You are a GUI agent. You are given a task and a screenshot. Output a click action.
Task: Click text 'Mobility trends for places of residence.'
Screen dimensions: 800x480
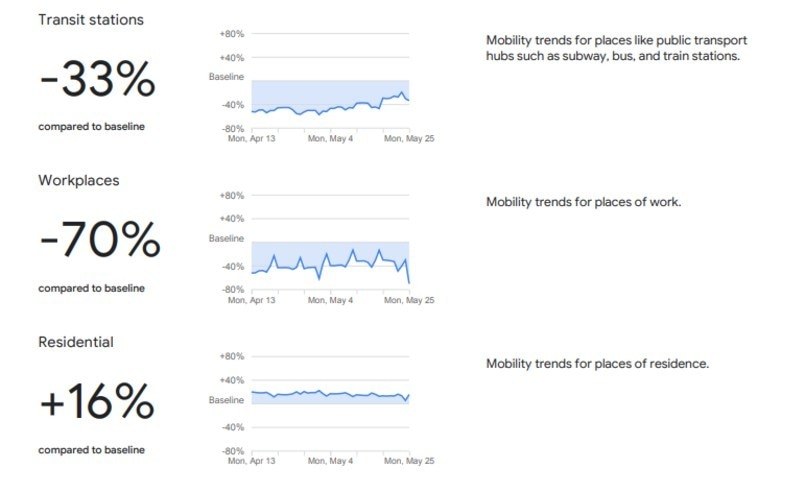click(597, 364)
